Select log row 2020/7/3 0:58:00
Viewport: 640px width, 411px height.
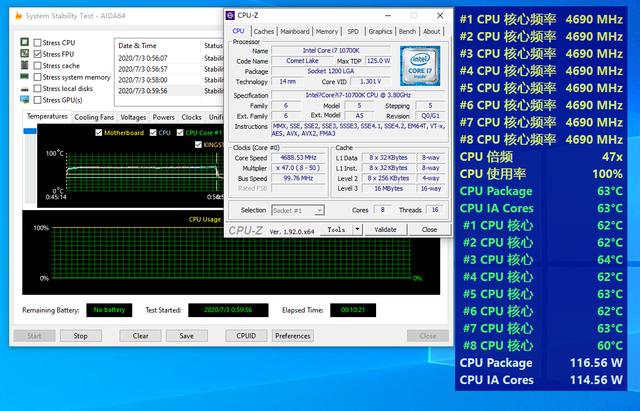click(x=169, y=80)
